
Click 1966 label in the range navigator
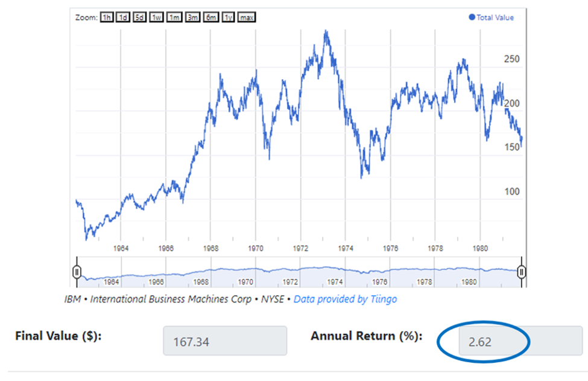click(x=156, y=282)
